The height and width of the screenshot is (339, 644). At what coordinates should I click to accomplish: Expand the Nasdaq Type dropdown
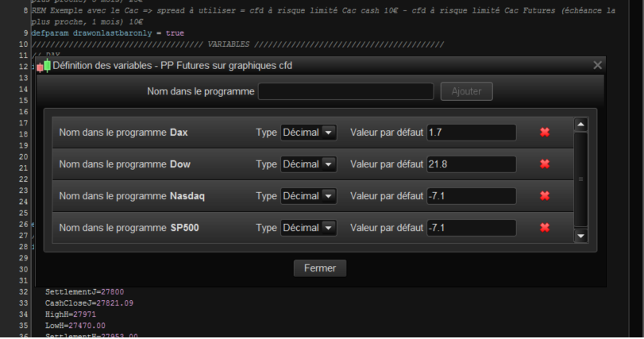point(309,196)
